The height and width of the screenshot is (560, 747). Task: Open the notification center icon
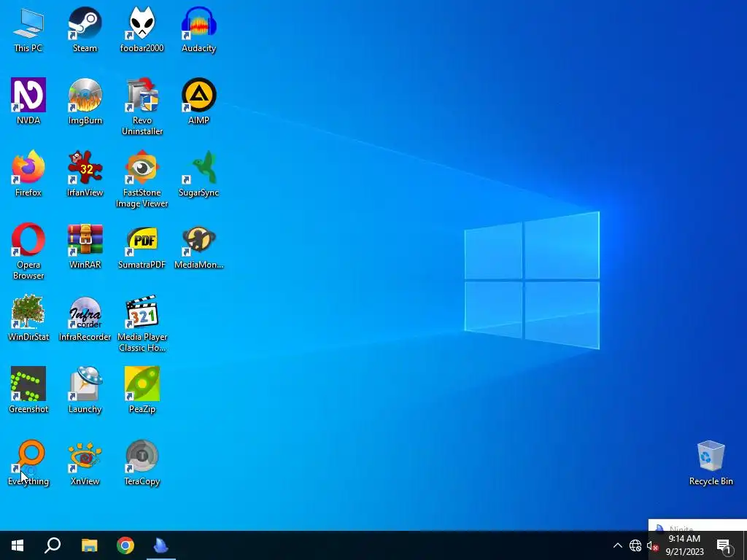pos(724,545)
